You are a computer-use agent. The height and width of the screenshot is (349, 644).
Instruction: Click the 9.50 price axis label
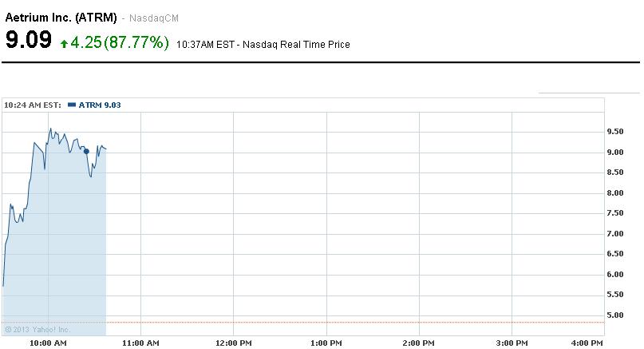tap(620, 132)
